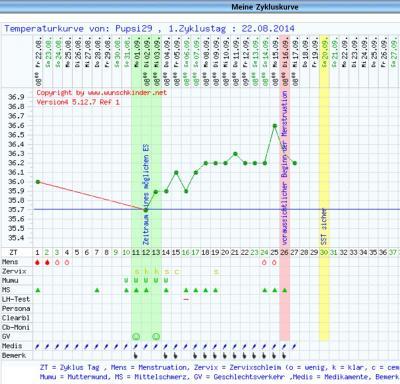The height and width of the screenshot is (384, 400).
Task: Select the 36.0 temperature point on cycle day 1
Action: click(x=38, y=182)
